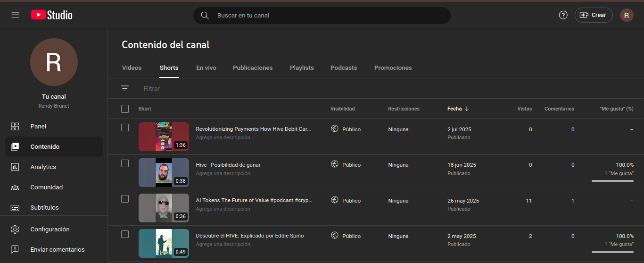Image resolution: width=644 pixels, height=263 pixels.
Task: Click the Panel dashboard icon
Action: coord(15,127)
